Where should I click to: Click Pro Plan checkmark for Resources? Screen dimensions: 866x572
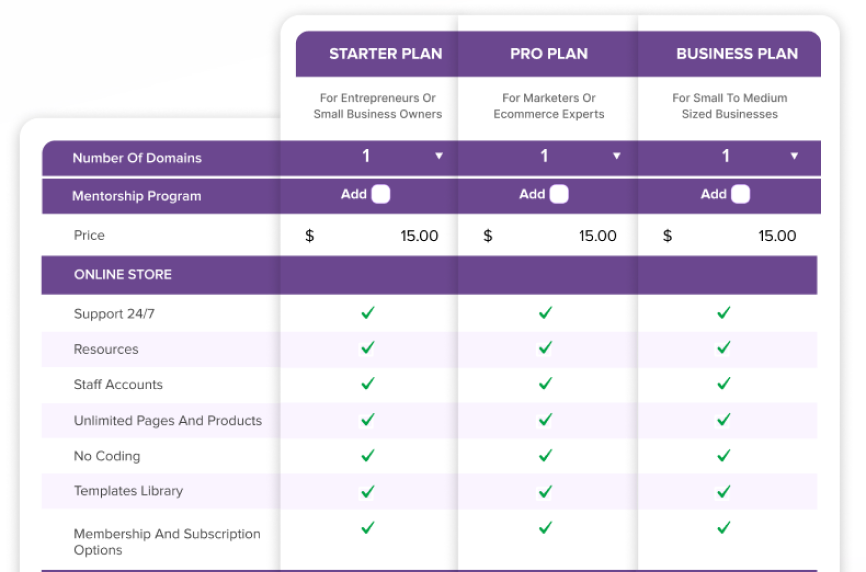546,348
